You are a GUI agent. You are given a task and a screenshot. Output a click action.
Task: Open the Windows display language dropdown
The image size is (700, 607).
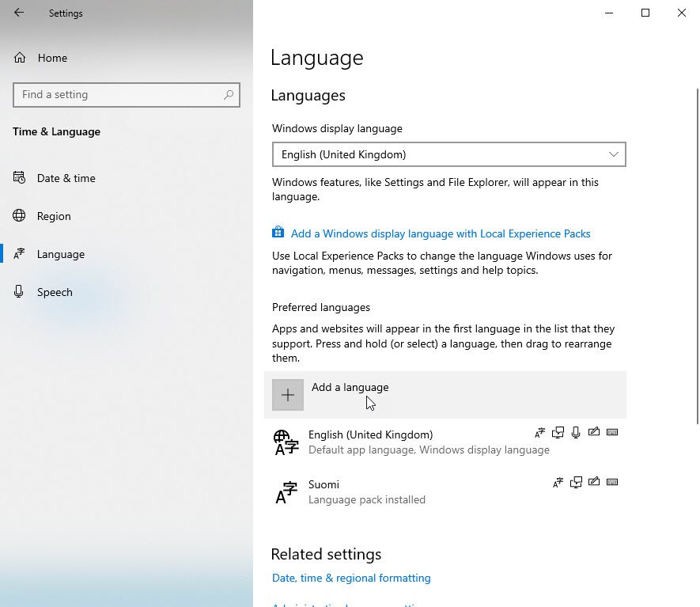click(x=448, y=154)
